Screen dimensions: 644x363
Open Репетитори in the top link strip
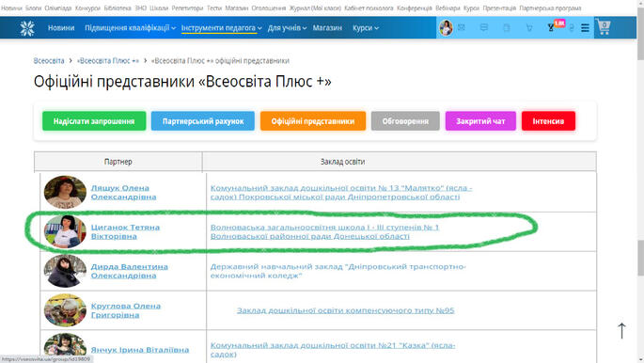187,8
